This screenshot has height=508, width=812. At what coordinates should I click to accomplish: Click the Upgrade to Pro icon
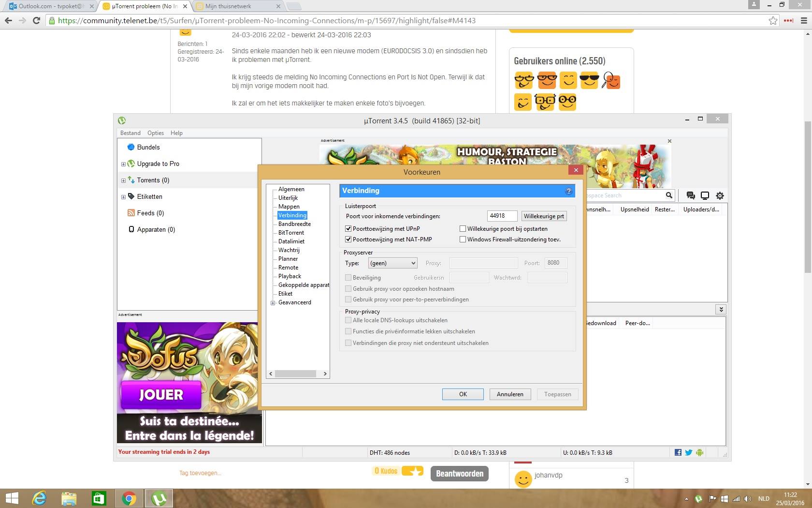tap(130, 164)
